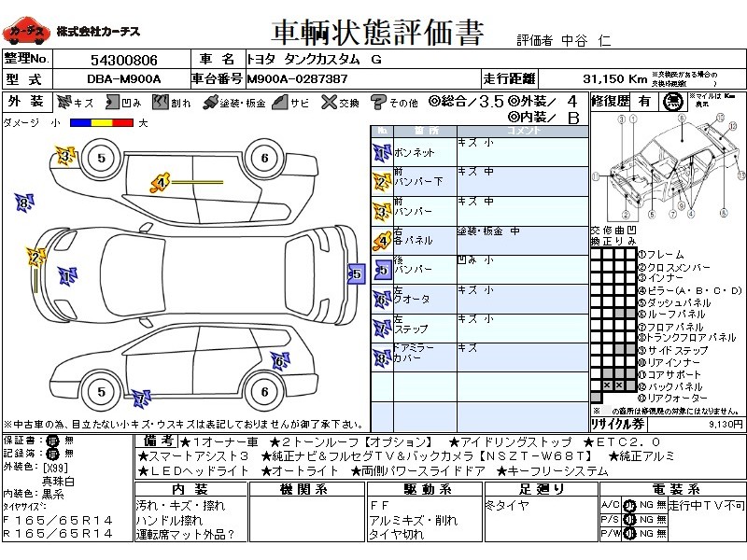Select the circled OK for P/S
The image size is (747, 560).
[x=629, y=520]
